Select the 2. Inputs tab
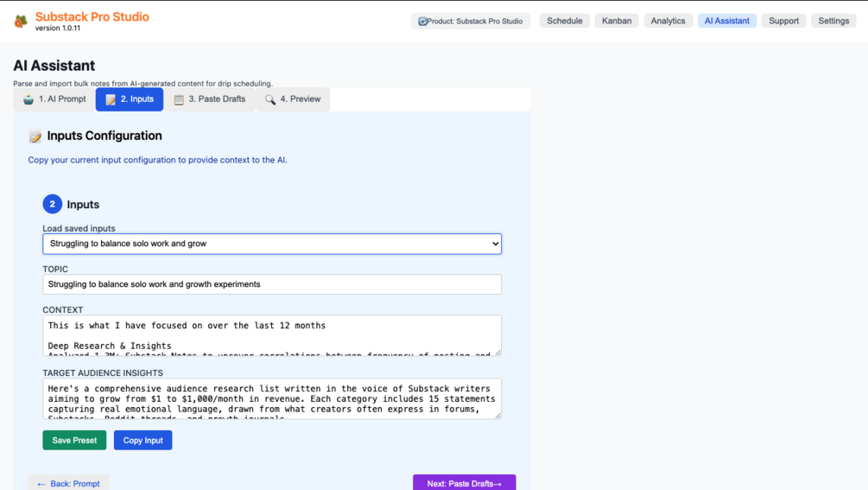 coord(130,99)
